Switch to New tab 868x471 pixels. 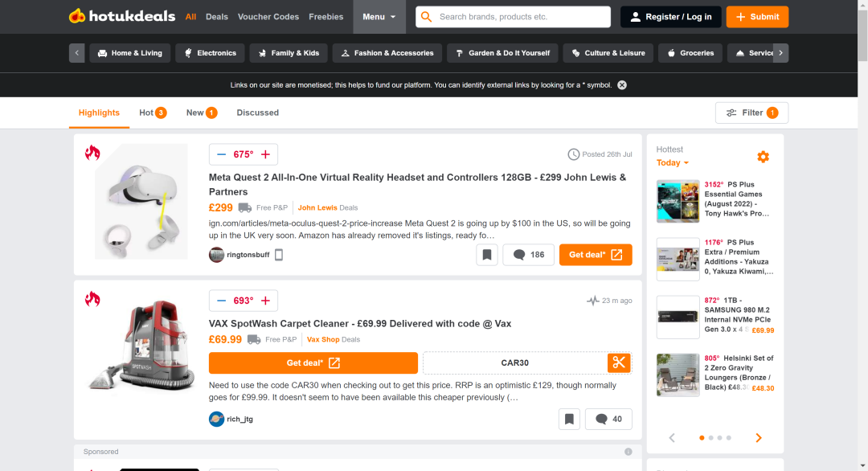pos(202,113)
